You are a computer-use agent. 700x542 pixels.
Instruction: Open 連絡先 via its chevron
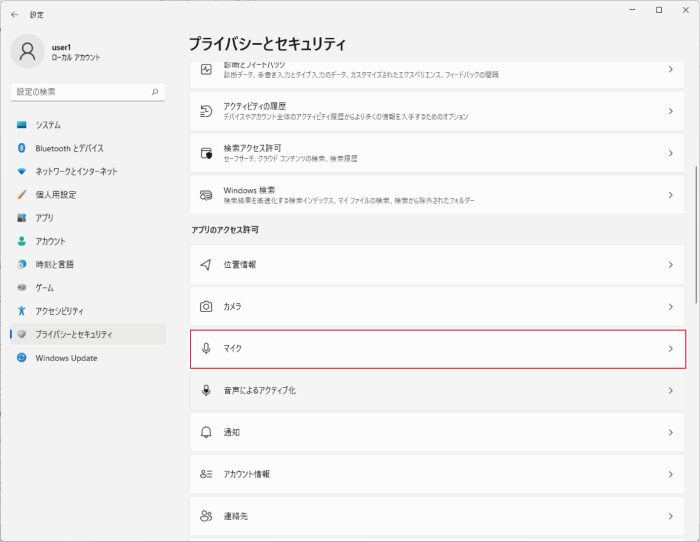(671, 516)
